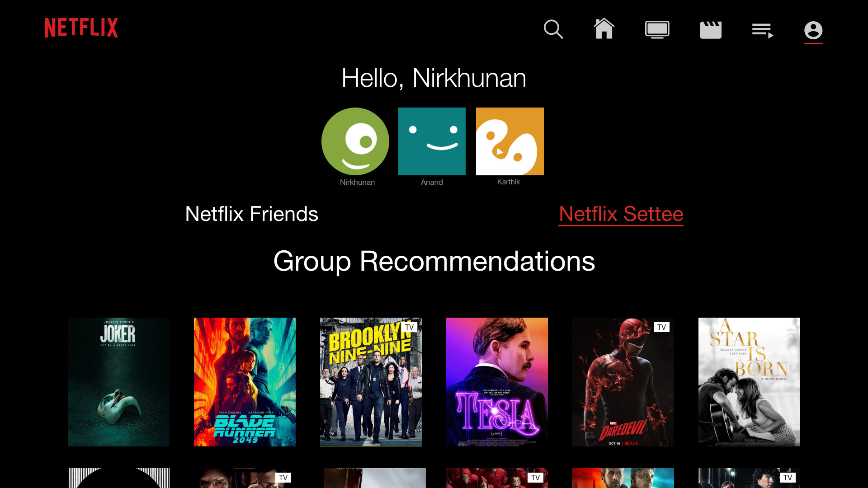Open the playlist queue icon

(763, 30)
